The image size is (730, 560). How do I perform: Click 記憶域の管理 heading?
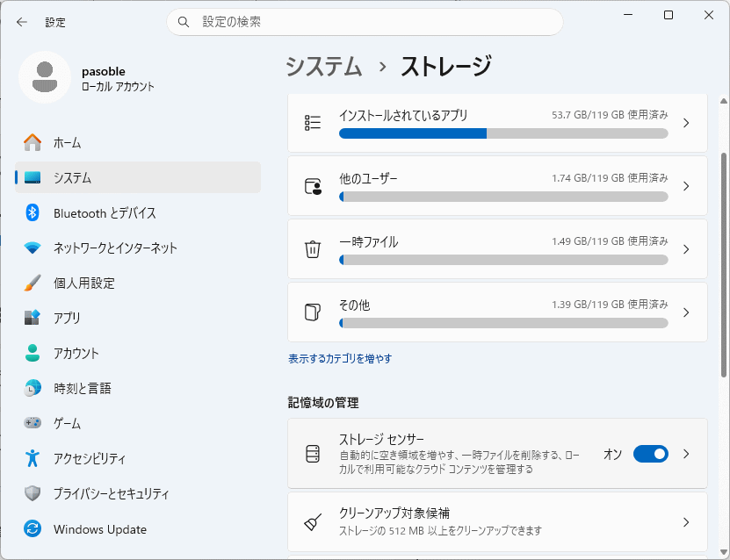point(323,403)
